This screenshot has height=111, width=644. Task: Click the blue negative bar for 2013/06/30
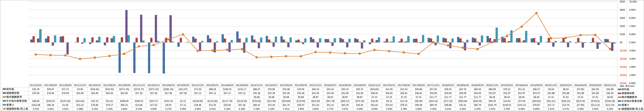pos(164,58)
